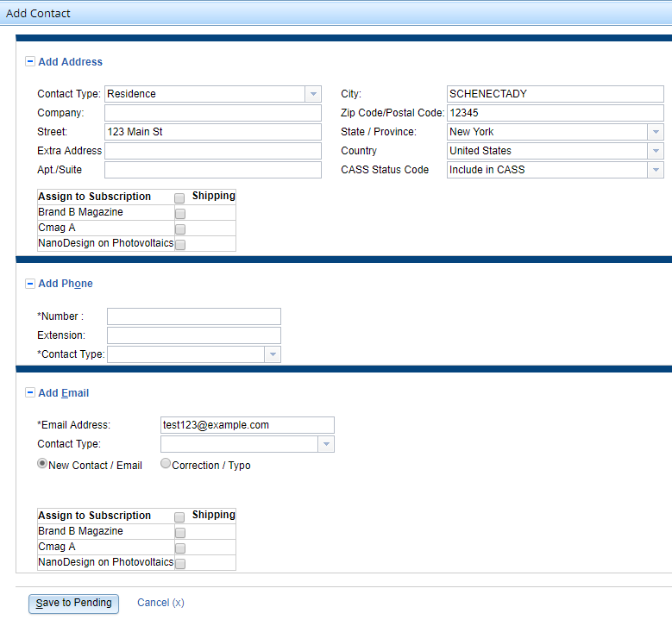Viewport: 672px width, 626px height.
Task: Open the State / Province dropdown
Action: tap(656, 132)
